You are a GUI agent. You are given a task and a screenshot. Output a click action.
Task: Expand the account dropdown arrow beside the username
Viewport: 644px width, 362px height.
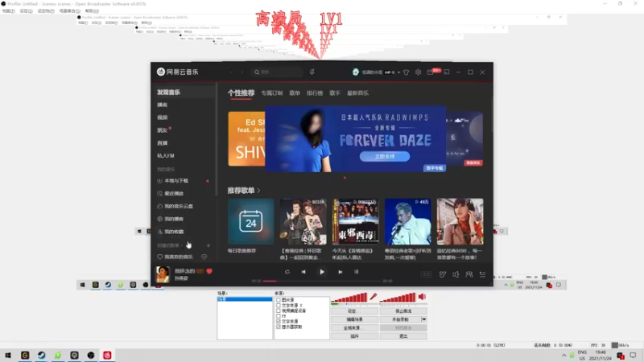coord(398,72)
